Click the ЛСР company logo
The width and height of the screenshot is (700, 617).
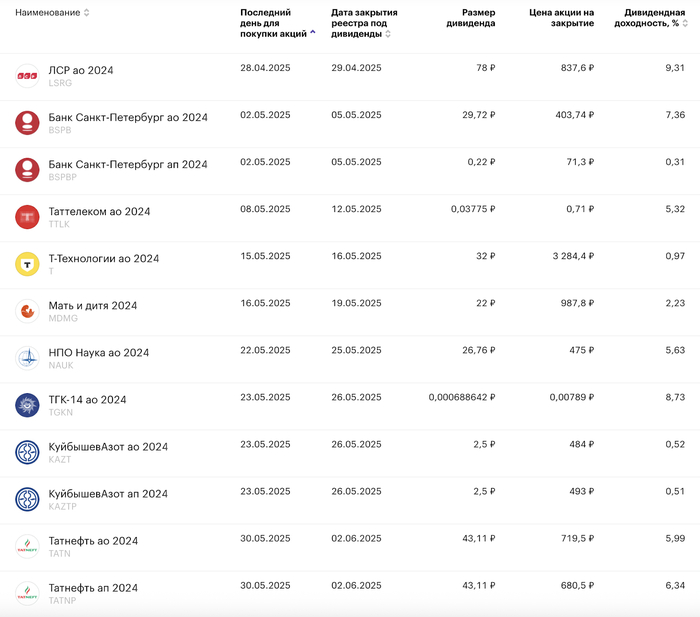pyautogui.click(x=27, y=76)
